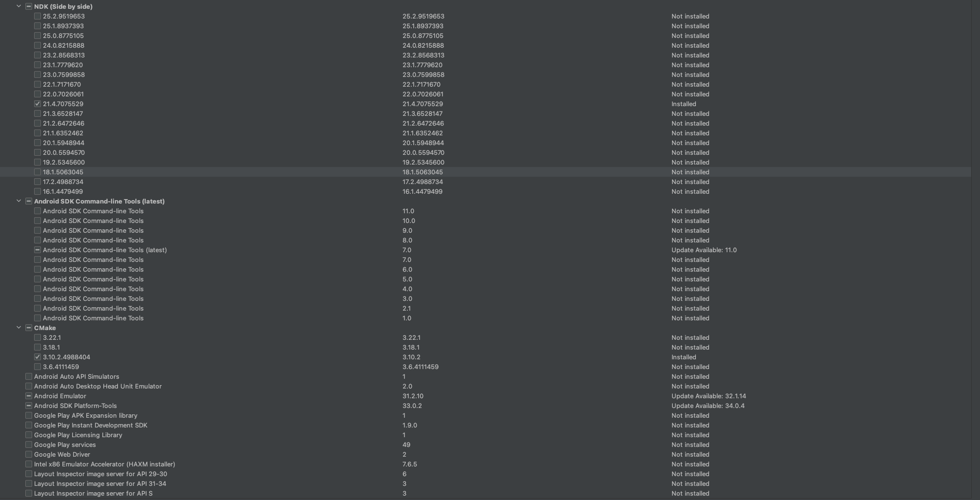The image size is (980, 500).
Task: Select the Installed status of NDK 21.4.7075529
Action: [684, 104]
